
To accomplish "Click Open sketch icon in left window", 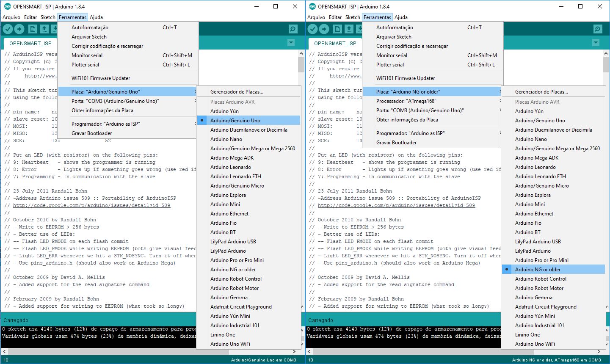I will 44,29.
